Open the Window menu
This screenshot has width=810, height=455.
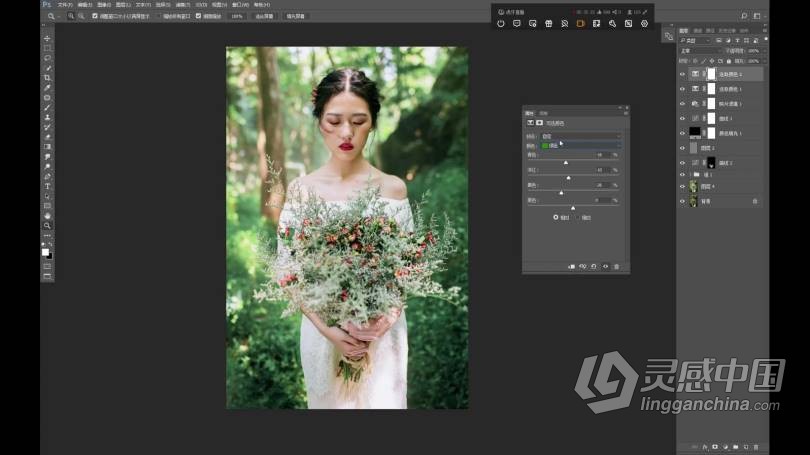(240, 5)
